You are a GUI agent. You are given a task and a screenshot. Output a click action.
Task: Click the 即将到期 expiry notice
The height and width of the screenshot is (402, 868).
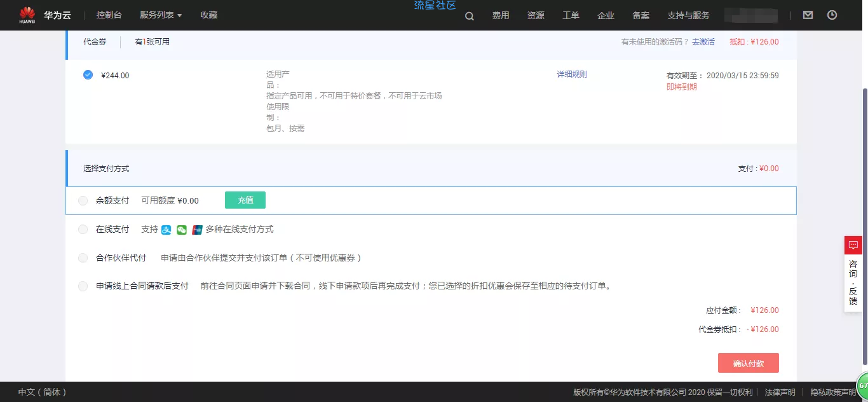point(682,87)
